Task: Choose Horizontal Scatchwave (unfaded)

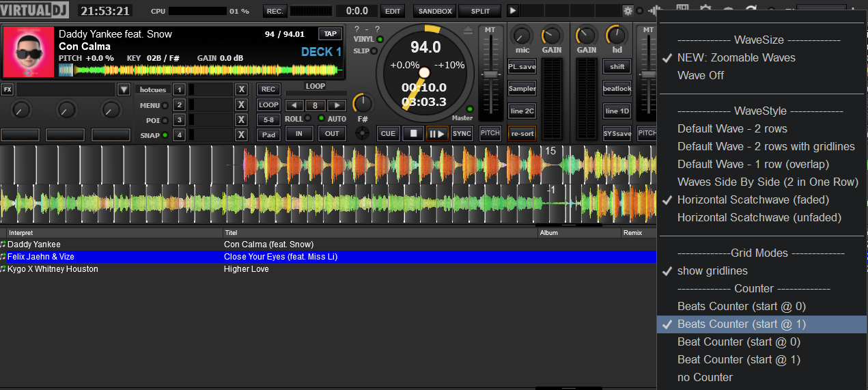Action: click(759, 217)
